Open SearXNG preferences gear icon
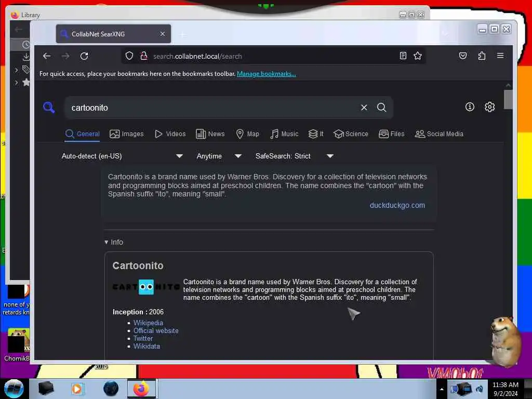The width and height of the screenshot is (532, 399). (x=489, y=107)
